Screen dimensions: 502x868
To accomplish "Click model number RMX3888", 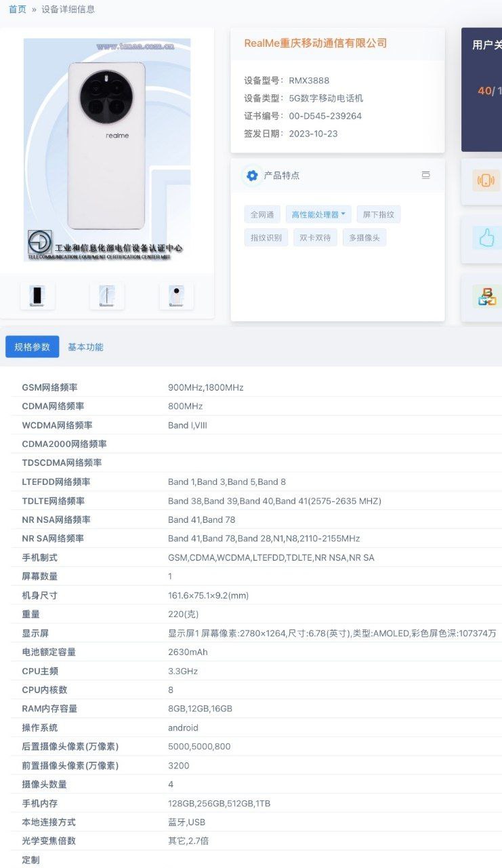I will [310, 80].
